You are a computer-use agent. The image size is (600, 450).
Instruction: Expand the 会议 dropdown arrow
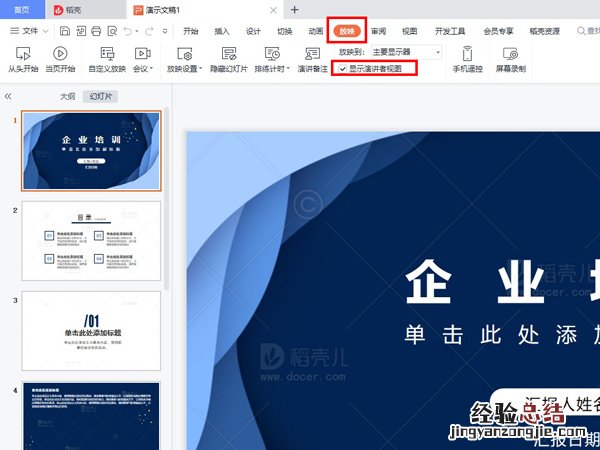pos(152,69)
